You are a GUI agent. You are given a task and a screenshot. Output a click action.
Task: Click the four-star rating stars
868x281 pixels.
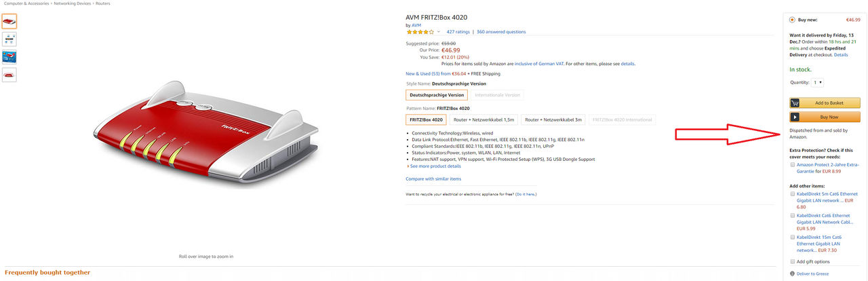click(420, 32)
